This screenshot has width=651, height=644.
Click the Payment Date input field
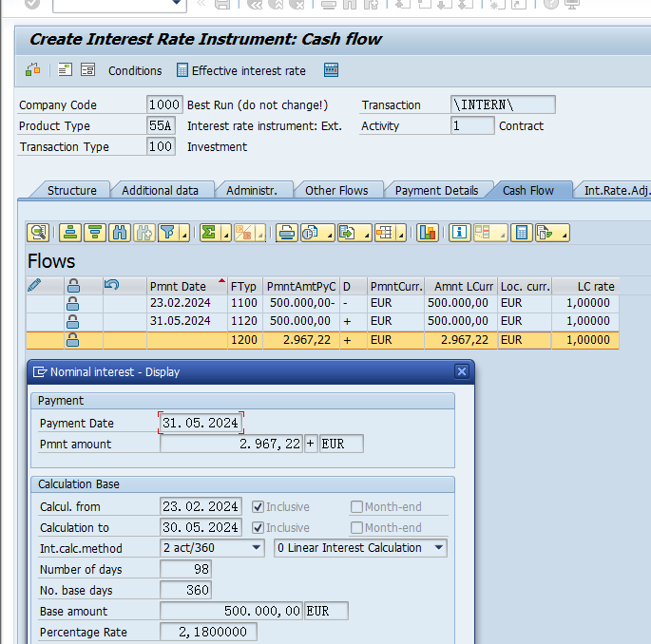(x=201, y=423)
